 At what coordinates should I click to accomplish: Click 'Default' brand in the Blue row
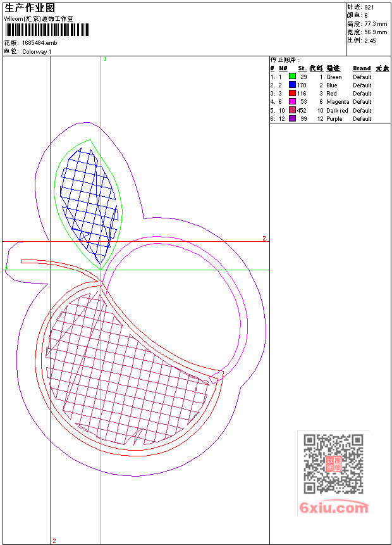[x=362, y=85]
